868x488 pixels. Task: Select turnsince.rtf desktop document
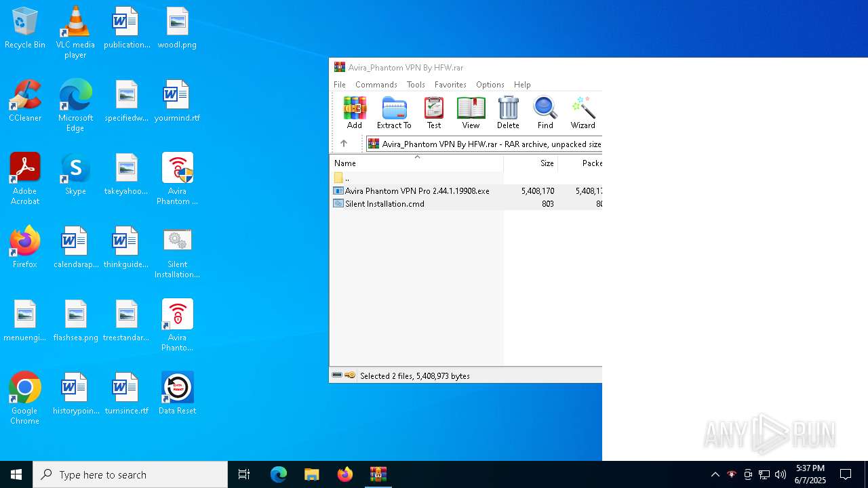point(126,394)
